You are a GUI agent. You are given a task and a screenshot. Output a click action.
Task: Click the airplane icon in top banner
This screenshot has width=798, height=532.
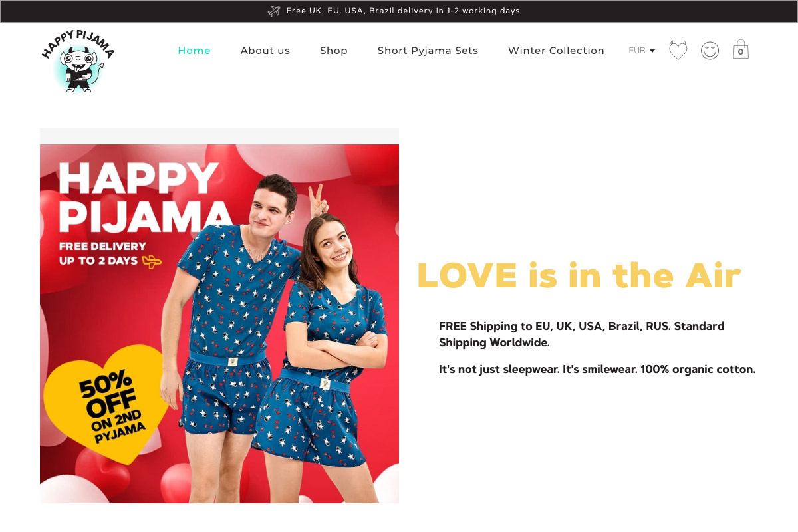pyautogui.click(x=274, y=11)
